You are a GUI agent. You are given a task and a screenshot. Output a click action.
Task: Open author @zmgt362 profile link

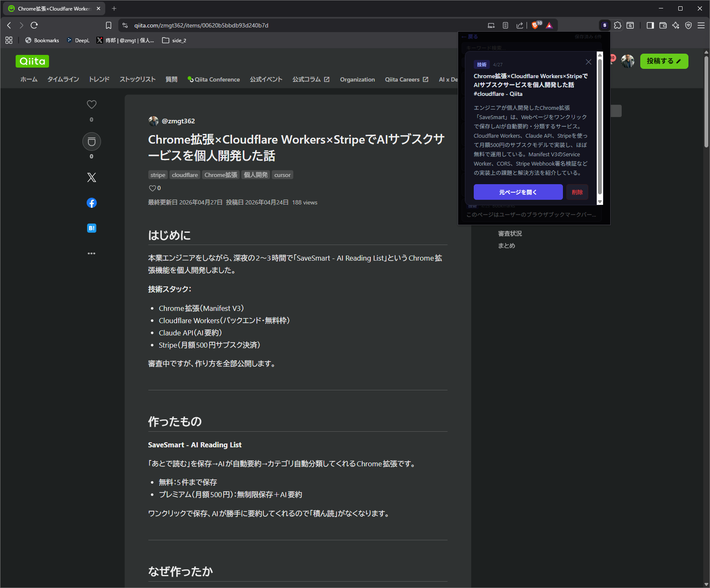[178, 121]
